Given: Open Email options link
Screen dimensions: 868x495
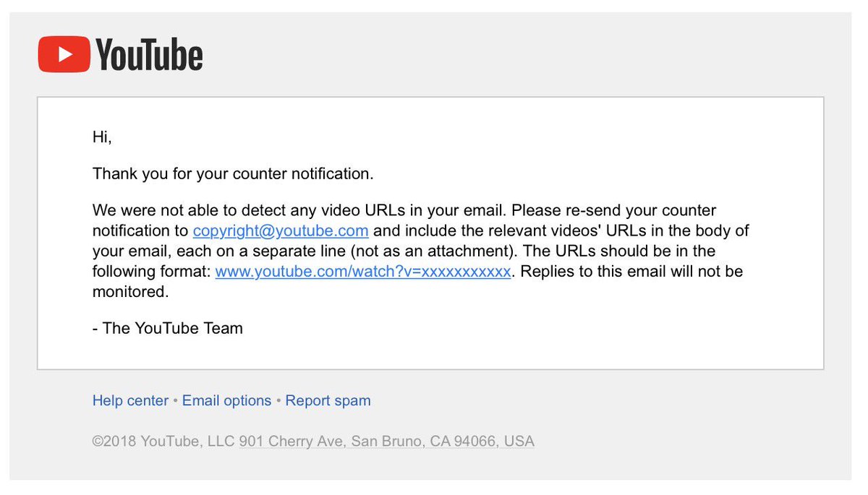Looking at the screenshot, I should (x=226, y=400).
